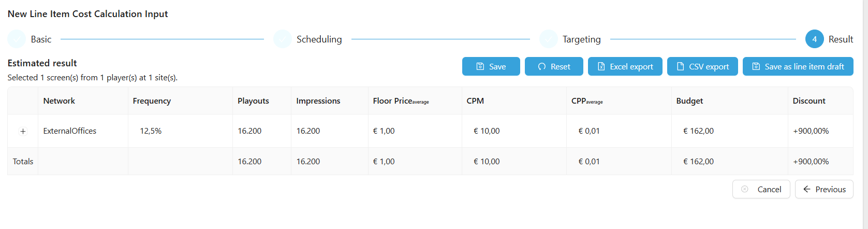Click the Save as line item draft icon
Viewport: 868px width, 229px height.
pos(756,66)
